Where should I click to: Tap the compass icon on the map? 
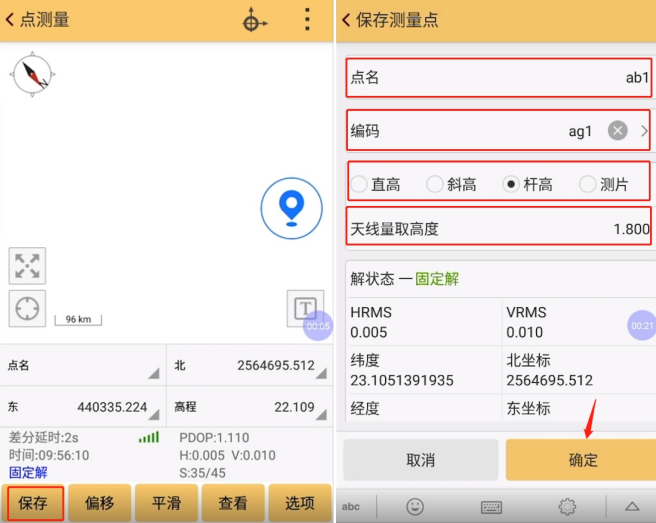(31, 74)
